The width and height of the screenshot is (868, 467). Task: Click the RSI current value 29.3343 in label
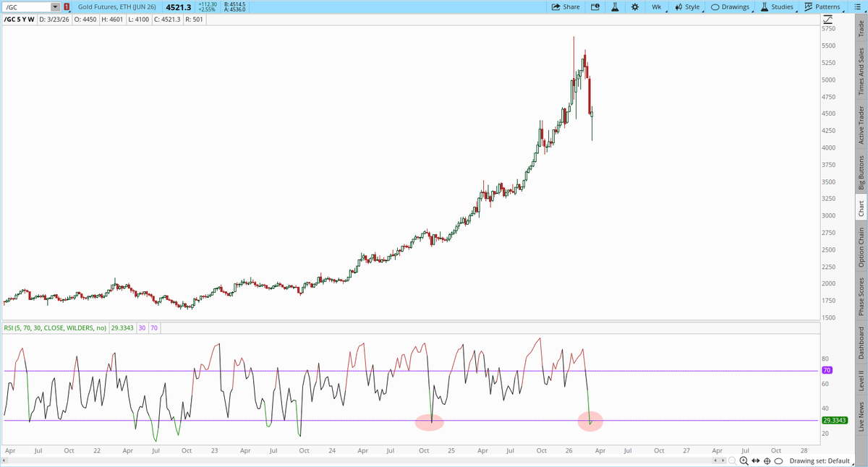coord(122,328)
